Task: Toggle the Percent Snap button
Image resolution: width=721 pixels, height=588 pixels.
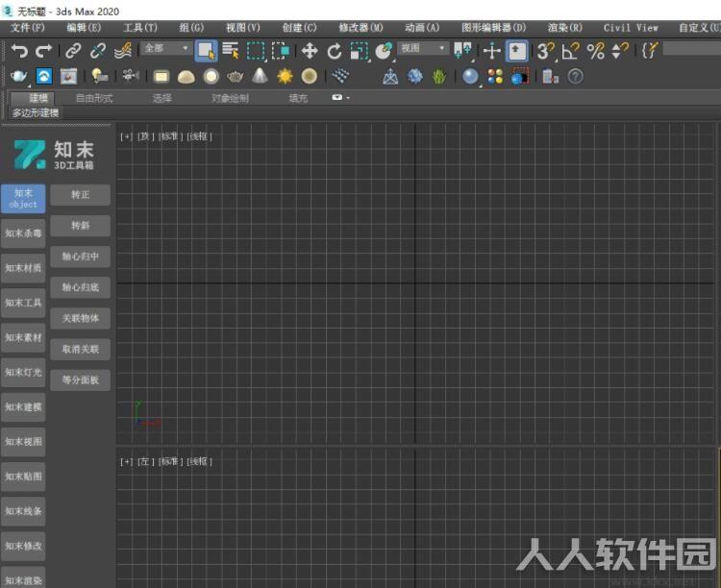Action: pos(595,51)
